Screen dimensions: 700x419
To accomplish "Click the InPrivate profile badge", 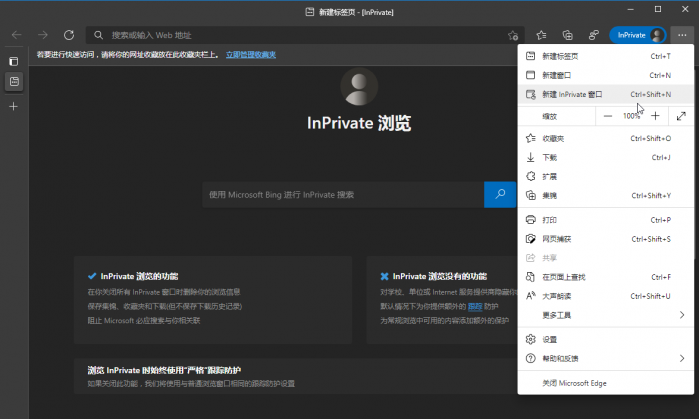I will (x=638, y=35).
